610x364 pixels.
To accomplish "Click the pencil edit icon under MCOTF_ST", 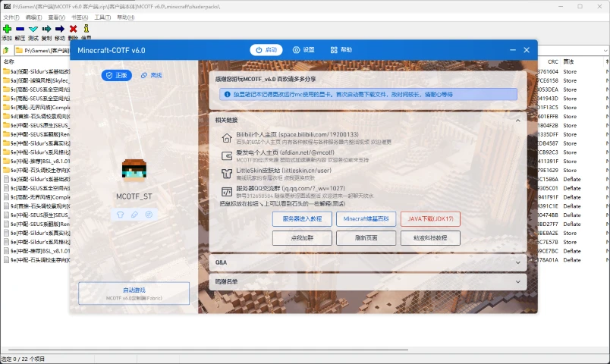I will [134, 215].
